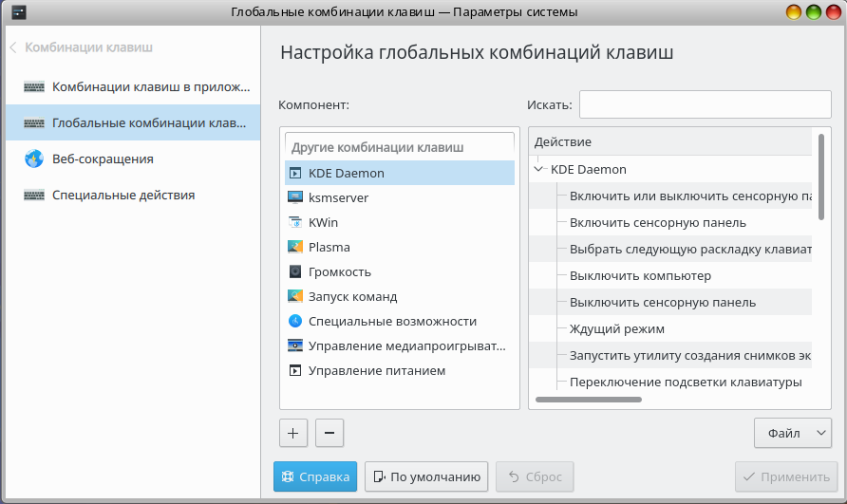Click the Управление медиапроигрыват... icon
This screenshot has height=504, width=847.
[x=295, y=345]
